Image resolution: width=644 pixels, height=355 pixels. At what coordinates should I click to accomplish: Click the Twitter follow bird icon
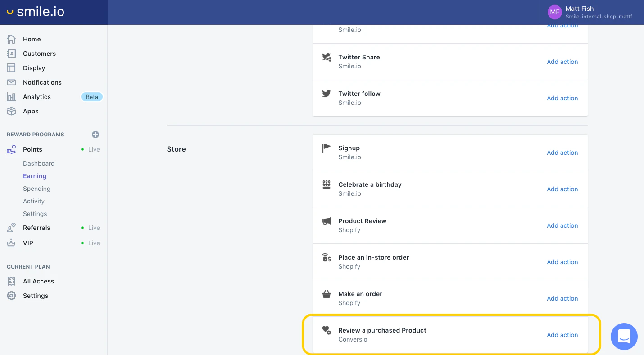tap(327, 94)
